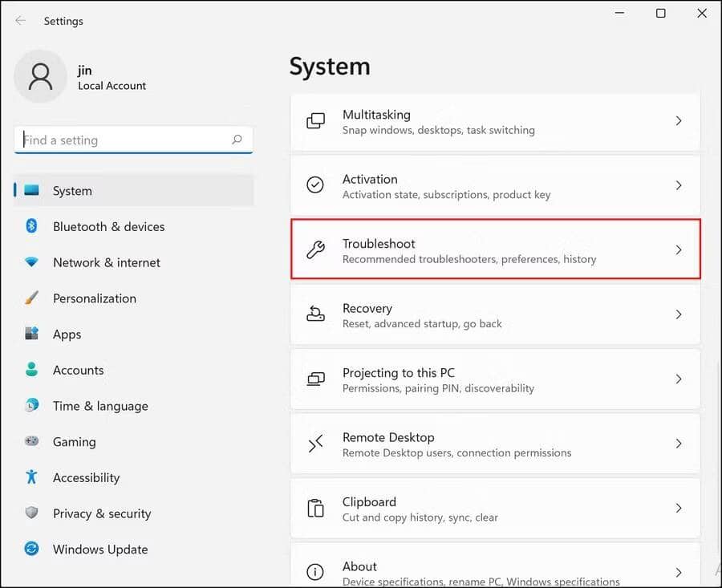Select the Windows Update icon
Image resolution: width=722 pixels, height=588 pixels.
30,549
